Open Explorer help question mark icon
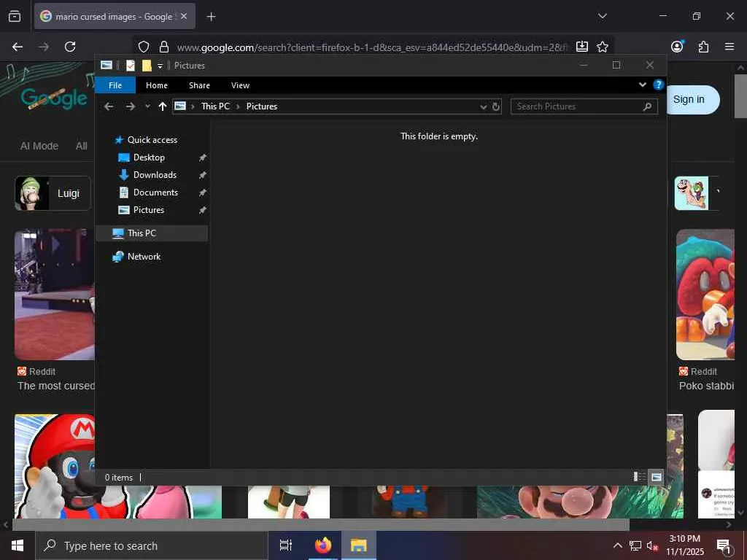 click(659, 85)
